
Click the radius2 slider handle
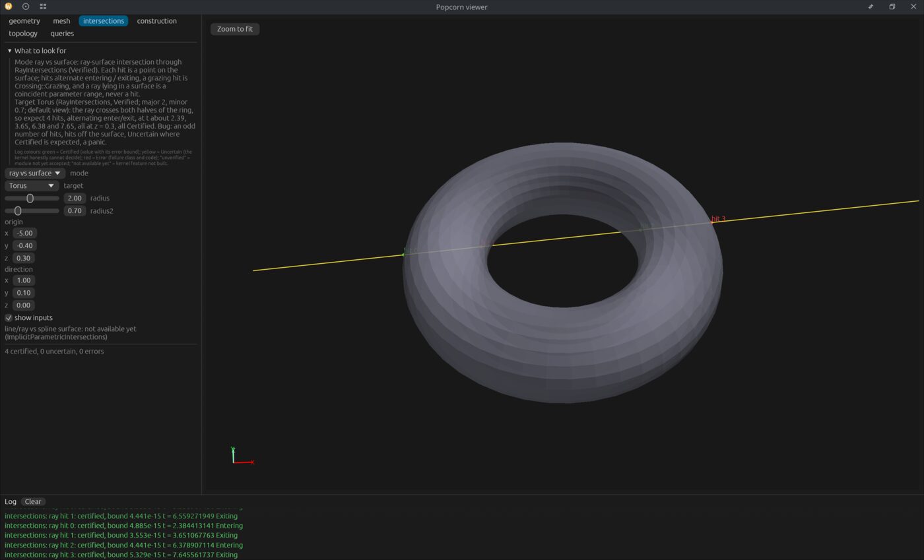pos(18,211)
